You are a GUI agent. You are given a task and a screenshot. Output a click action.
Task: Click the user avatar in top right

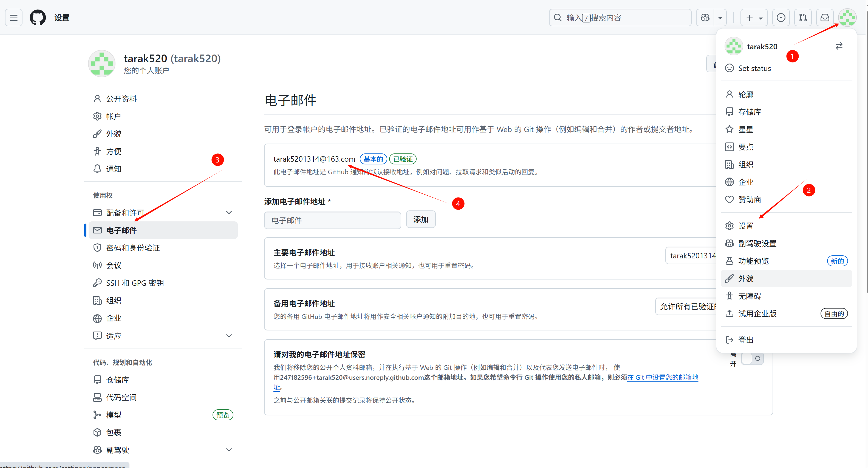point(847,18)
